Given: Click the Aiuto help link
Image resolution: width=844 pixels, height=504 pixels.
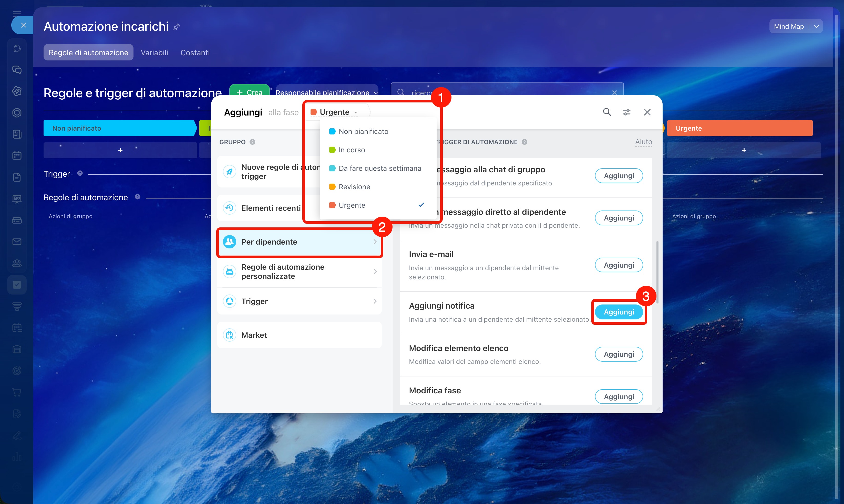Looking at the screenshot, I should [644, 142].
